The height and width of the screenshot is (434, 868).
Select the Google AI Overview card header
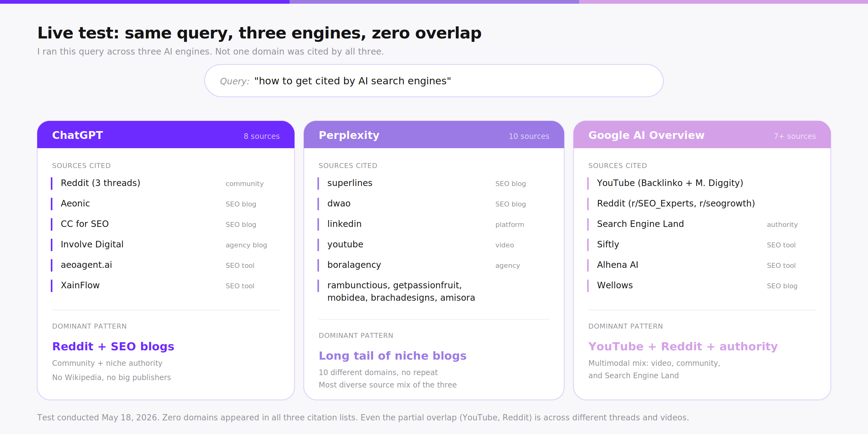pyautogui.click(x=702, y=135)
